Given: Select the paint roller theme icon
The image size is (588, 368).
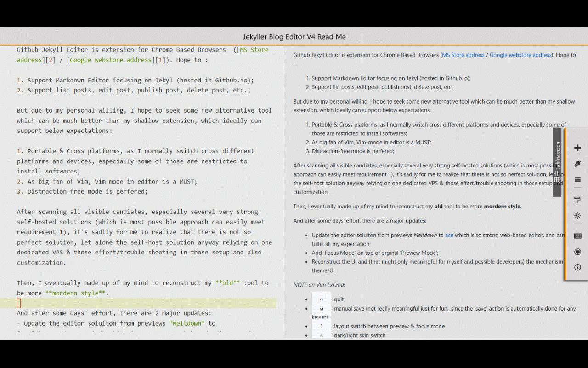Looking at the screenshot, I should [577, 200].
